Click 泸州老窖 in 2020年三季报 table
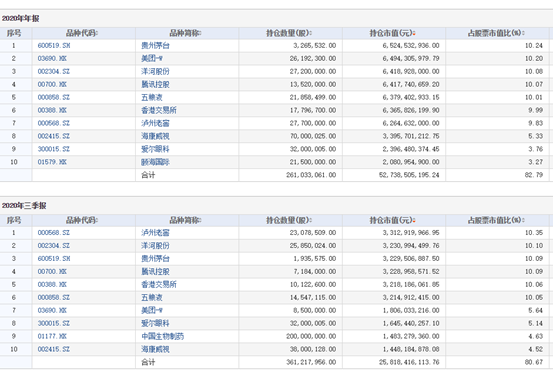Viewport: 553px width, 372px height. pos(155,233)
